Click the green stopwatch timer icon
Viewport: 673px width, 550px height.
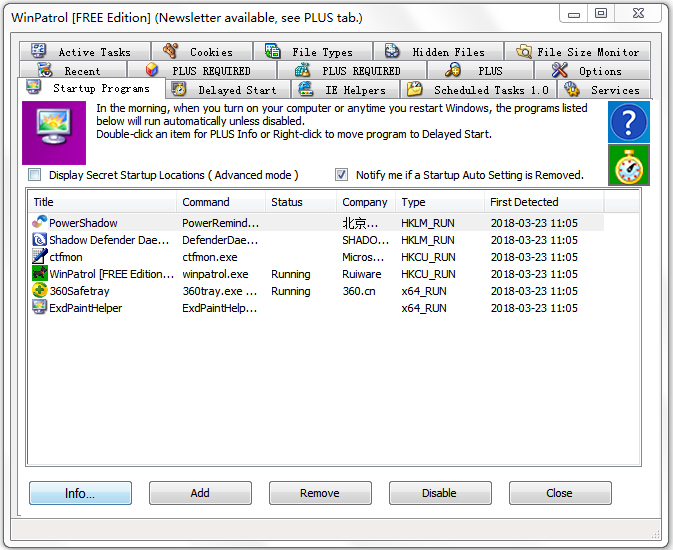coord(629,166)
